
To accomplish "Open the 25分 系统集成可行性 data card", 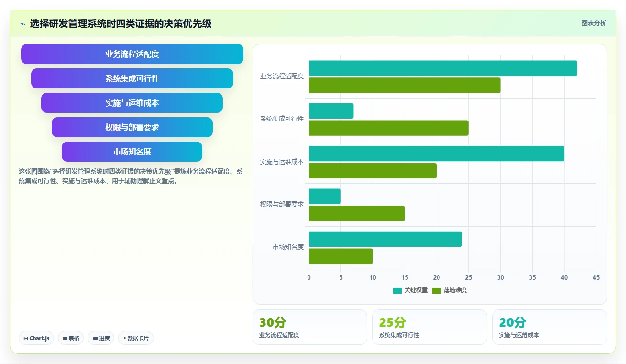I will 429,327.
